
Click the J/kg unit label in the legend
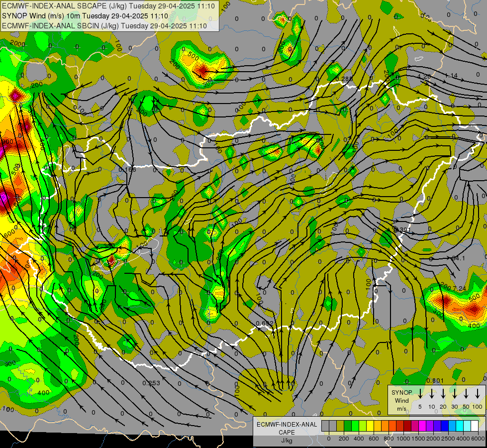(287, 441)
